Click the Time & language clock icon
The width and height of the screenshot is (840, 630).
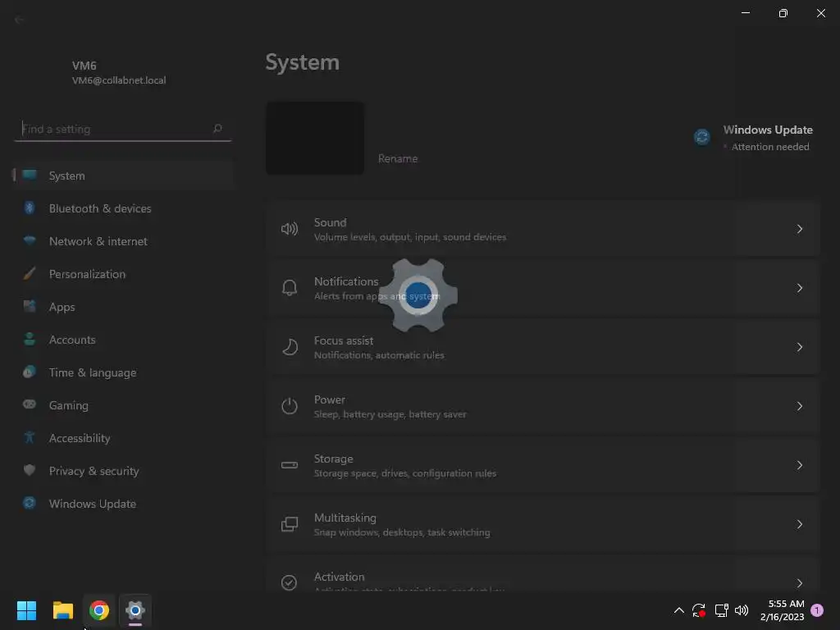pyautogui.click(x=30, y=372)
